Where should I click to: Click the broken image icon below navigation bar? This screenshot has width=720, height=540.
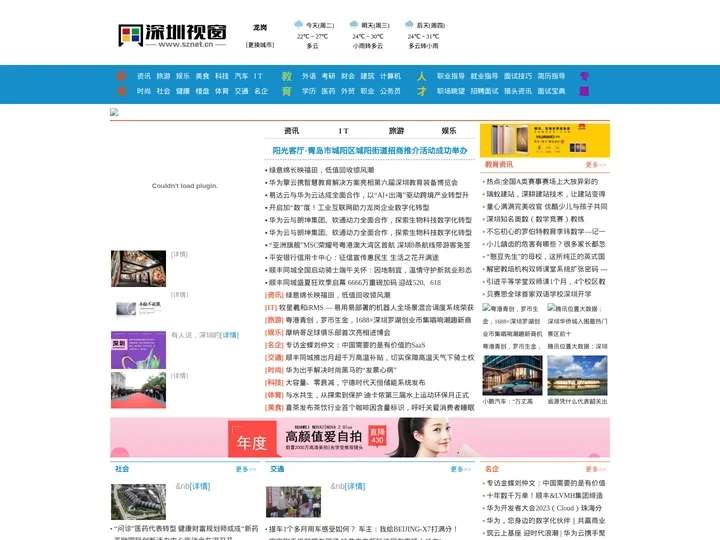pyautogui.click(x=114, y=112)
